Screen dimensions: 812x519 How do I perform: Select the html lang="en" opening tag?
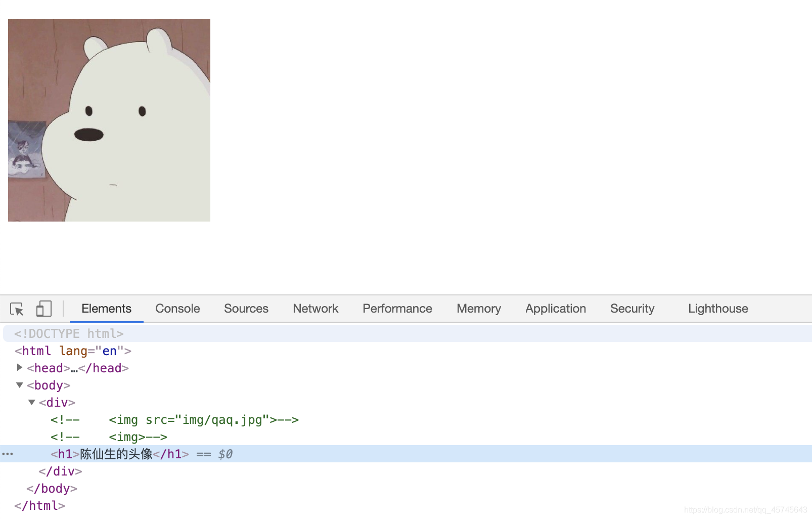(x=73, y=351)
